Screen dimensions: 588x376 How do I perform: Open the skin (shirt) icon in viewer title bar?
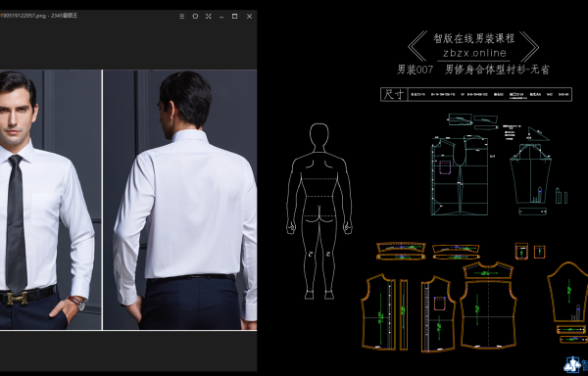[195, 16]
